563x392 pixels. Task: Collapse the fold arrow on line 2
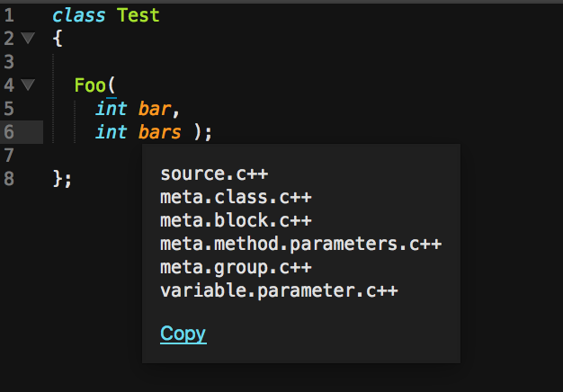[x=27, y=39]
